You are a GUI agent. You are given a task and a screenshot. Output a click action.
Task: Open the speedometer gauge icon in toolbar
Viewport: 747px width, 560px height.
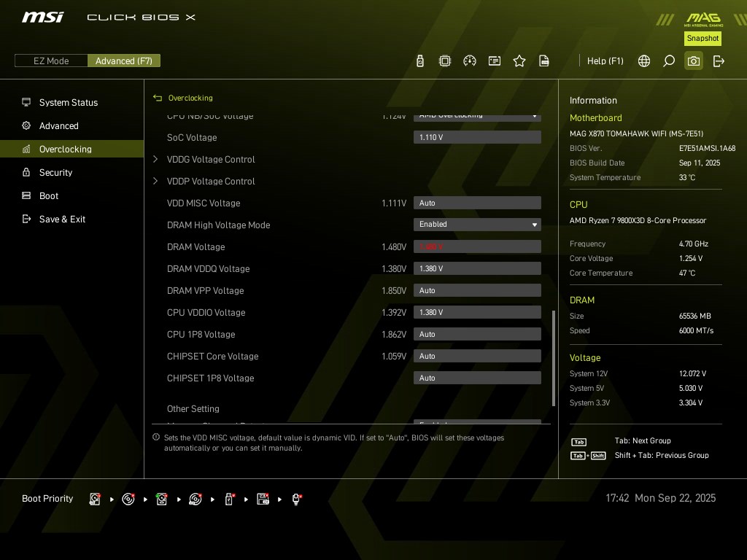point(470,61)
